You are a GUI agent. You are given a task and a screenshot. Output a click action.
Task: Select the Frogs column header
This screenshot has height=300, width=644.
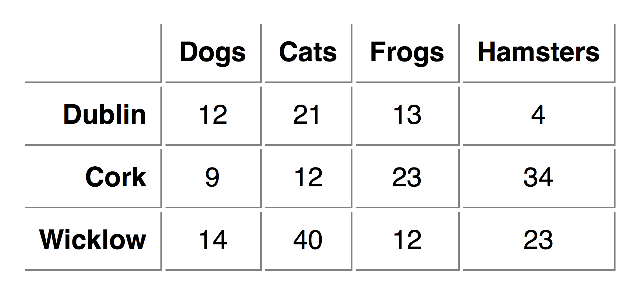(408, 53)
